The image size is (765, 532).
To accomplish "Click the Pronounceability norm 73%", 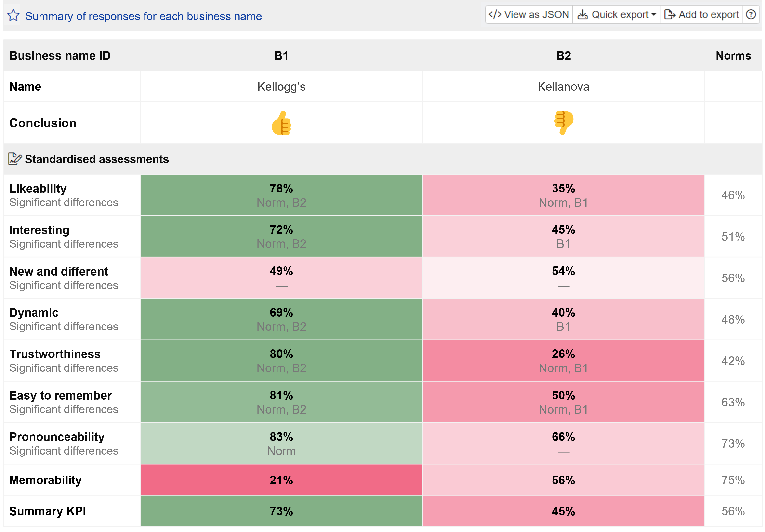I will (x=733, y=444).
